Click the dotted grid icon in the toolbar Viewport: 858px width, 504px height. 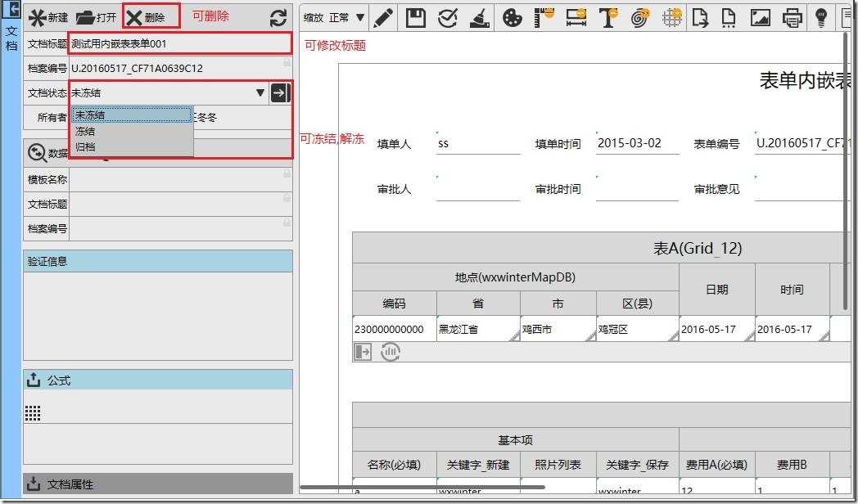(x=672, y=17)
